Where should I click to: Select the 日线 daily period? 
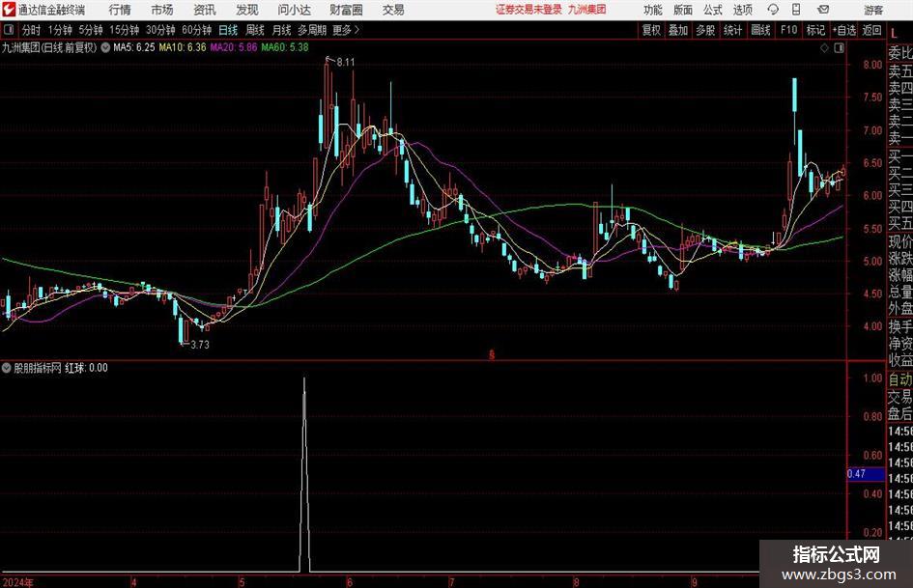click(x=228, y=30)
